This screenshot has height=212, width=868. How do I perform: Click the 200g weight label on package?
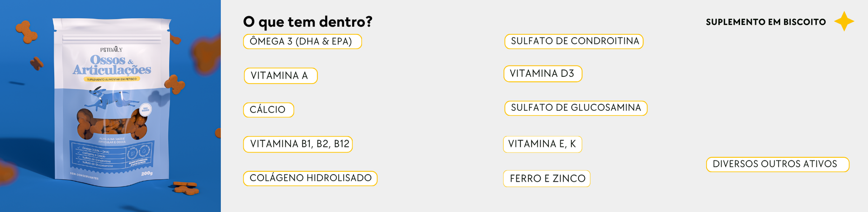click(x=146, y=174)
